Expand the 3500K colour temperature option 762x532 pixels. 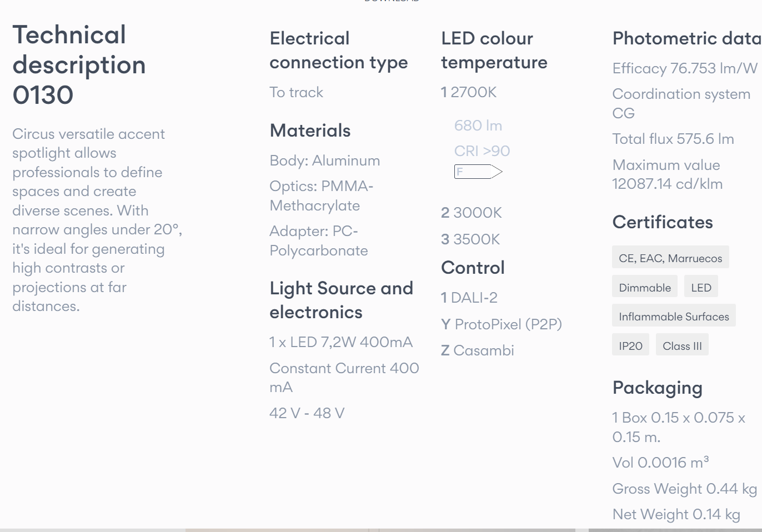coord(470,239)
